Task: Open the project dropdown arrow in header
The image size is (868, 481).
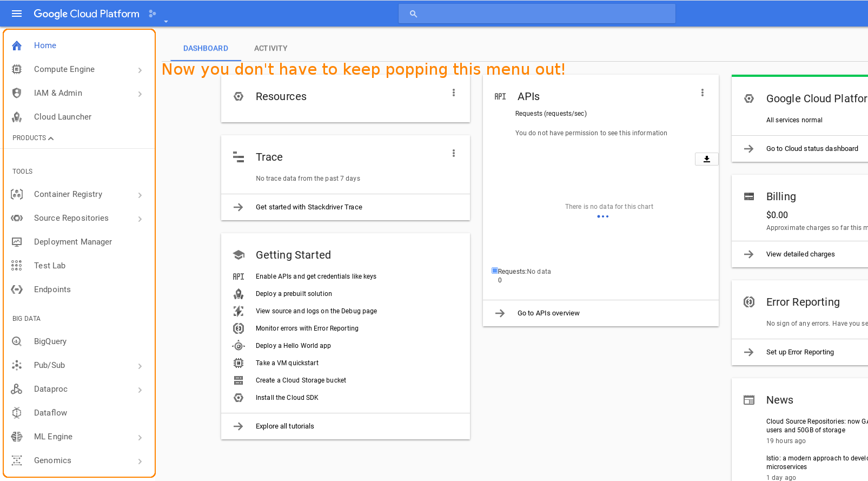Action: click(166, 22)
